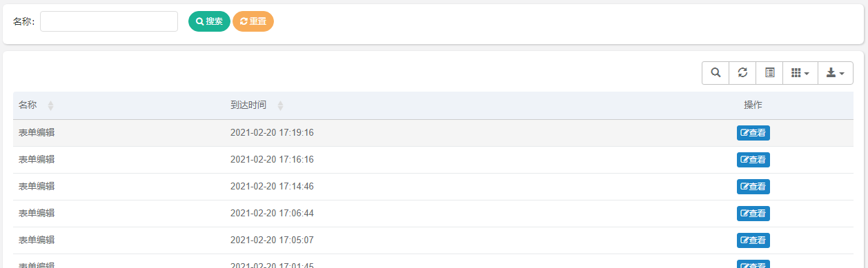The height and width of the screenshot is (268, 868).
Task: Focus the 名称 text input field
Action: [x=109, y=21]
